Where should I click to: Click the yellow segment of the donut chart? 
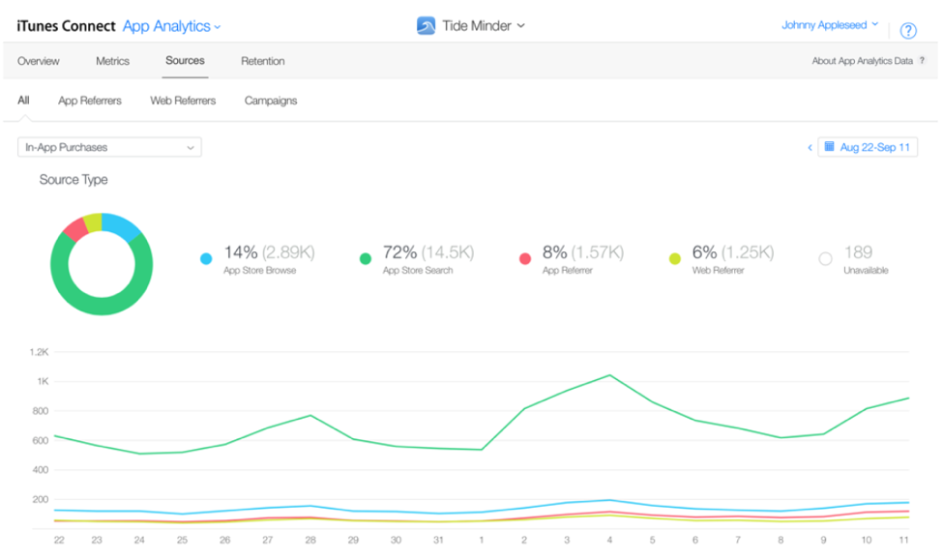(x=93, y=222)
